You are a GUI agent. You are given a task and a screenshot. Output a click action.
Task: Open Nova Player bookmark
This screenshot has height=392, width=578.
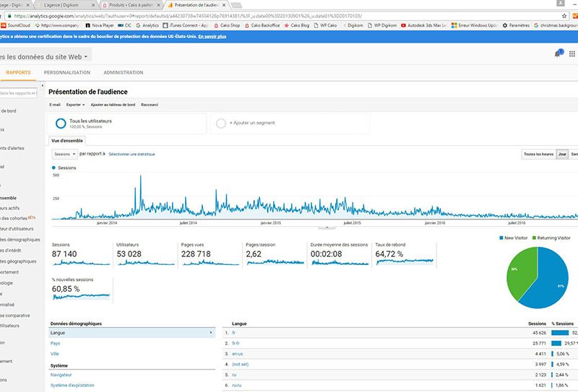click(x=100, y=25)
